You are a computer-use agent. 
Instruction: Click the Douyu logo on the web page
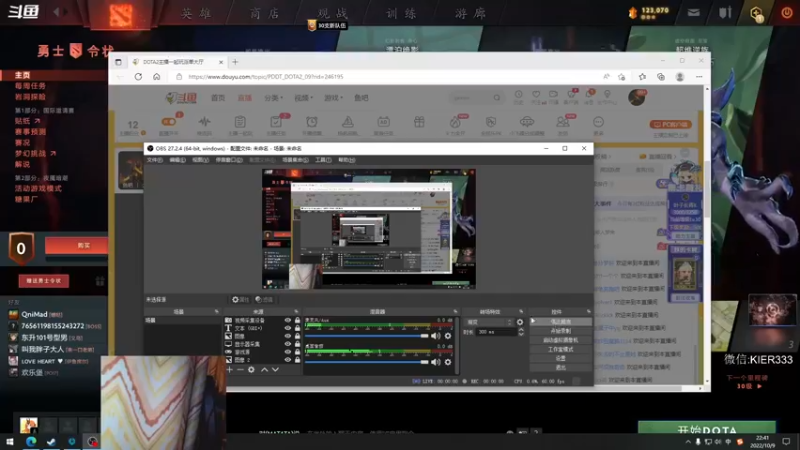(182, 97)
